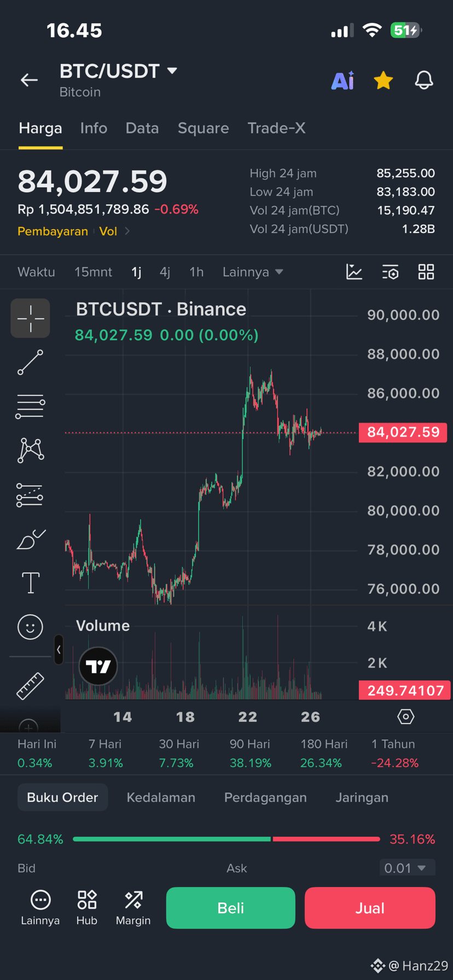Choose the brush drawing tool
This screenshot has height=980, width=453.
click(x=31, y=539)
